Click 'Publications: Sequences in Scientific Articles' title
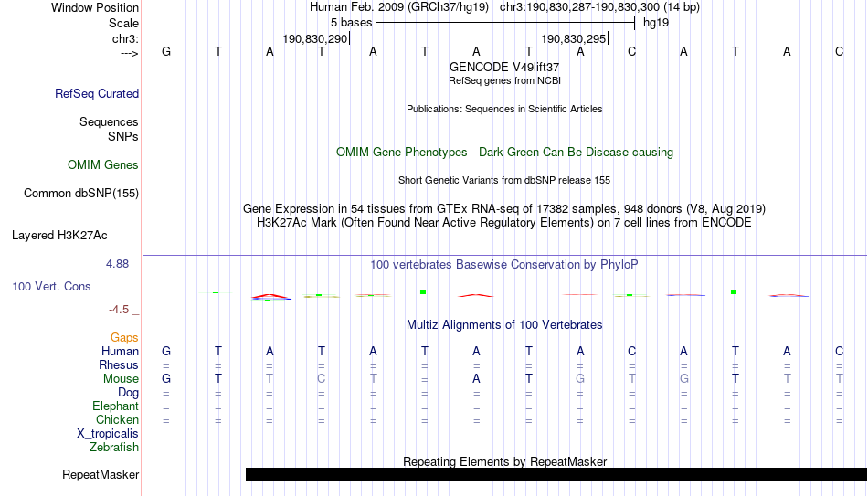Screen dimensions: 868x496 pos(504,109)
